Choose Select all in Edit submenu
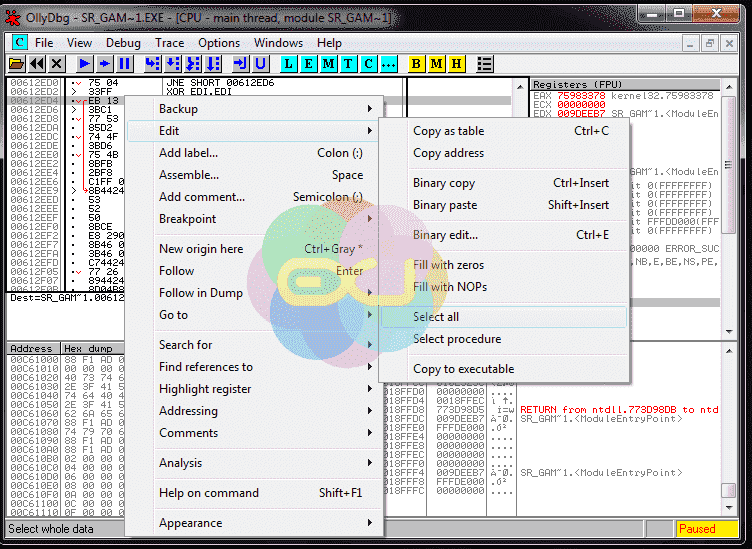The width and height of the screenshot is (752, 549). 504,317
